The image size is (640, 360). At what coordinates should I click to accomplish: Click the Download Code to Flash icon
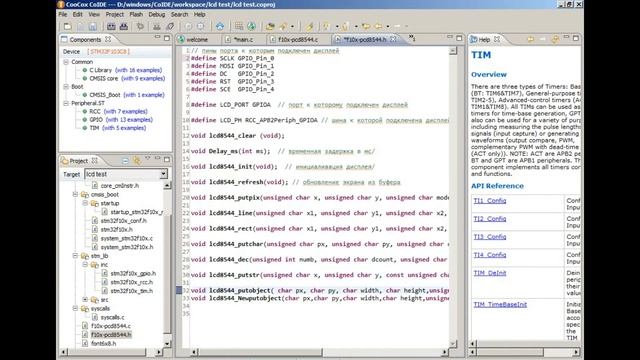coord(157,27)
